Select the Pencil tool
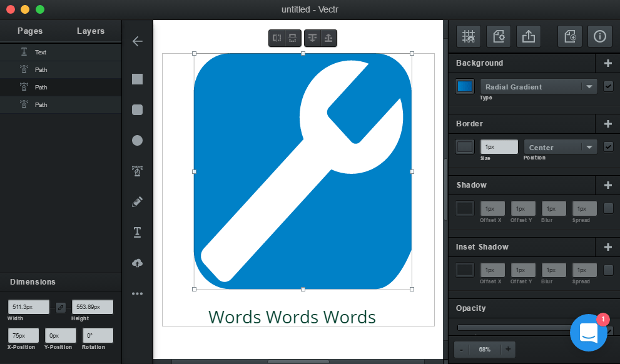620x364 pixels. coord(137,201)
